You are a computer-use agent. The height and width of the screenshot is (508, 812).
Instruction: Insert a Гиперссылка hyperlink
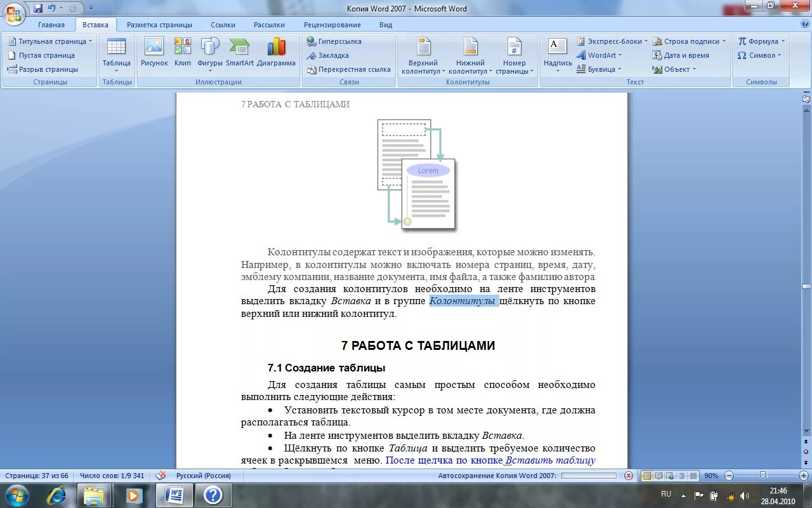[334, 41]
